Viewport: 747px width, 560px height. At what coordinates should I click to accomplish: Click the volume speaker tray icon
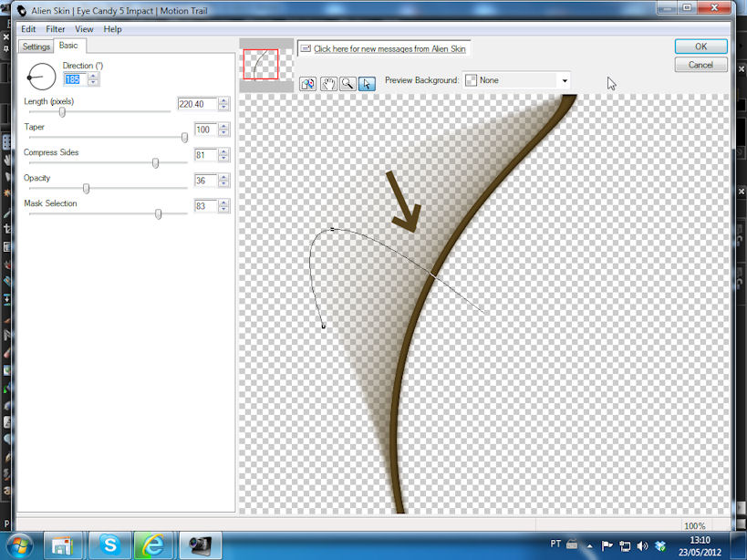click(642, 546)
